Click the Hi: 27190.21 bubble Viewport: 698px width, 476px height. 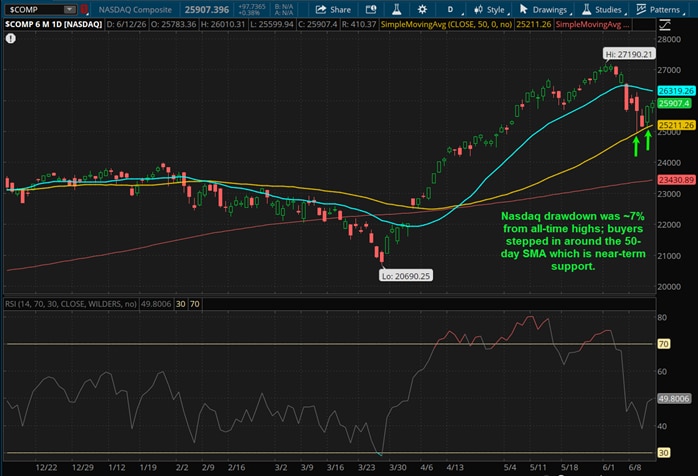click(x=629, y=54)
